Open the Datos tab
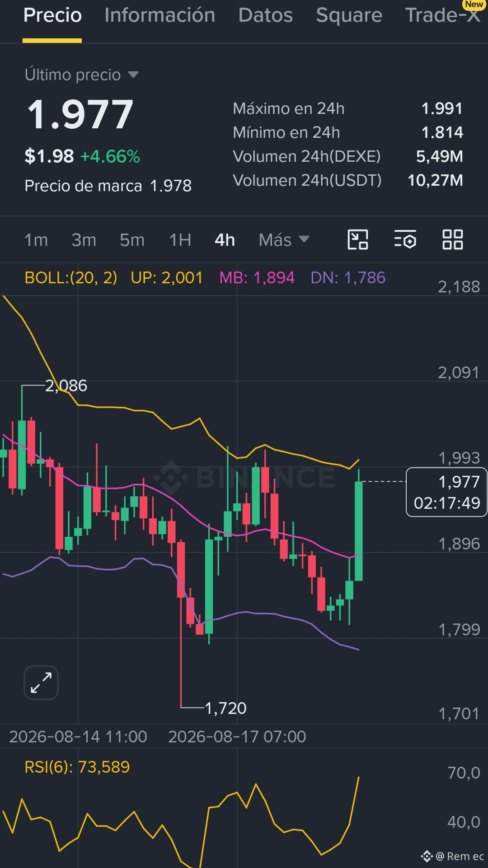The height and width of the screenshot is (868, 488). coord(266,16)
